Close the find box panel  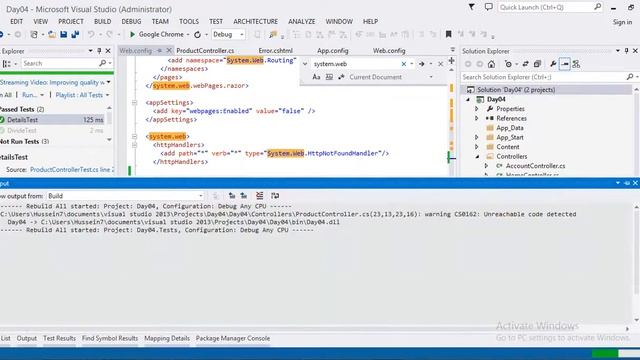(440, 64)
